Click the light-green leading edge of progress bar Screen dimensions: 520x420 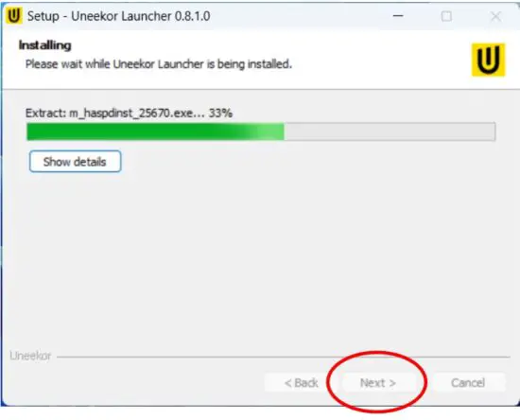coord(269,131)
